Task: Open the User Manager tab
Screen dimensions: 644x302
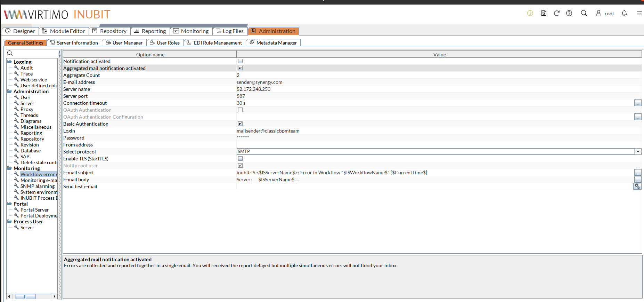Action: click(x=124, y=43)
